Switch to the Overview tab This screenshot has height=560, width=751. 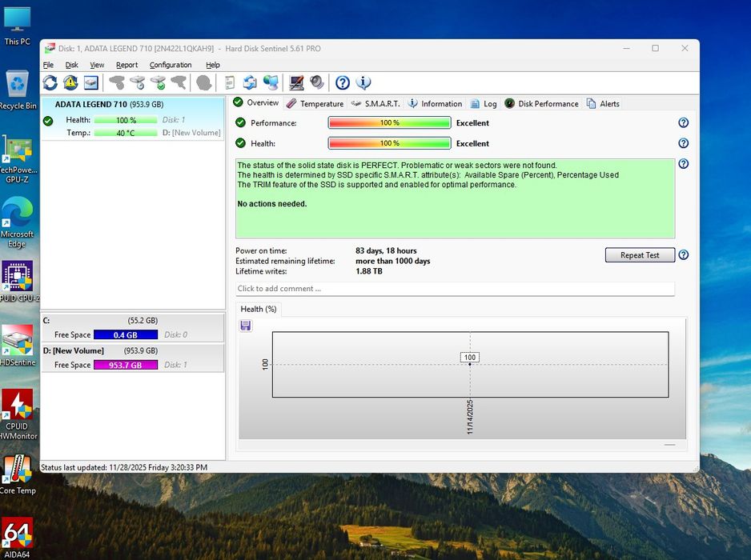click(x=256, y=103)
